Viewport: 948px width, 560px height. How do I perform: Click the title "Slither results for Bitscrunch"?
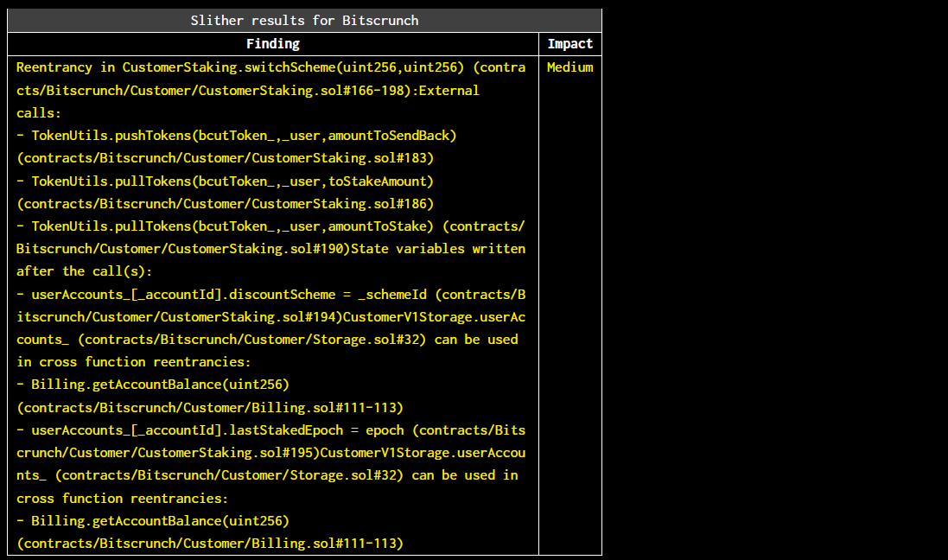pyautogui.click(x=304, y=21)
